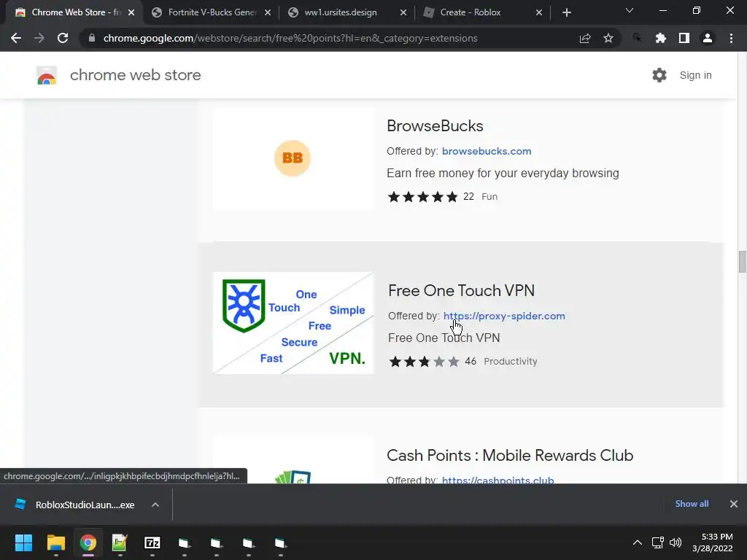Image resolution: width=747 pixels, height=560 pixels.
Task: Click the Chrome taskbar icon
Action: (88, 542)
